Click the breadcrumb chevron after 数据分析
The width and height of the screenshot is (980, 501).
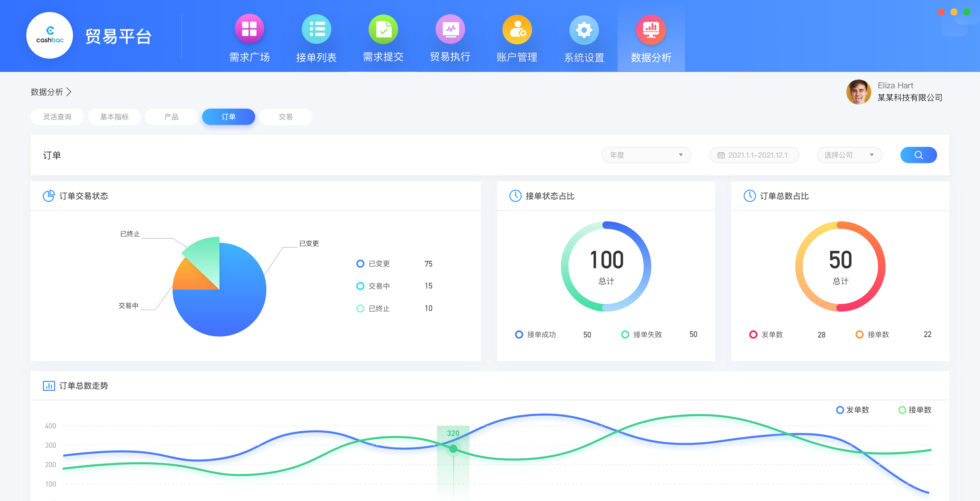[69, 92]
